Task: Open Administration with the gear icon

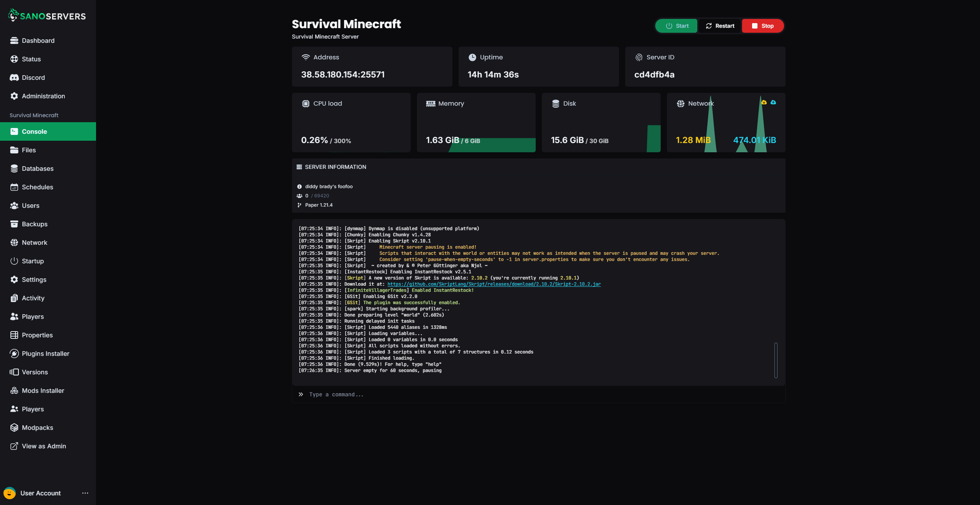Action: (x=14, y=96)
